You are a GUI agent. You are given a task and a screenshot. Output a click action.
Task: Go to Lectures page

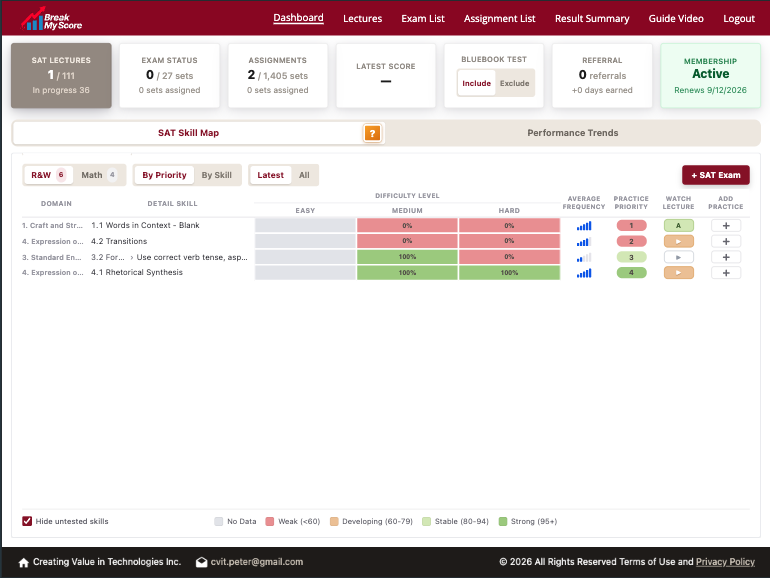(362, 19)
